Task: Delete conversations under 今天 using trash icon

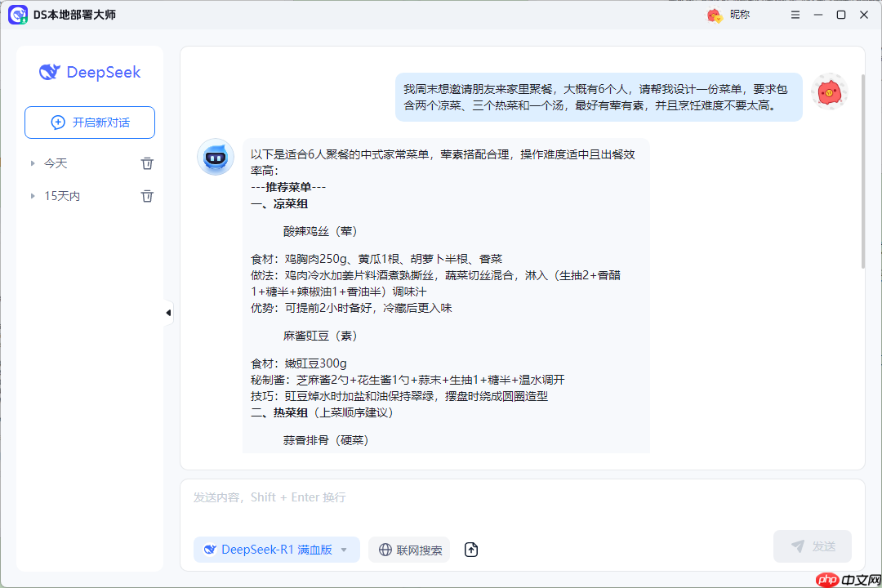Action: tap(147, 163)
